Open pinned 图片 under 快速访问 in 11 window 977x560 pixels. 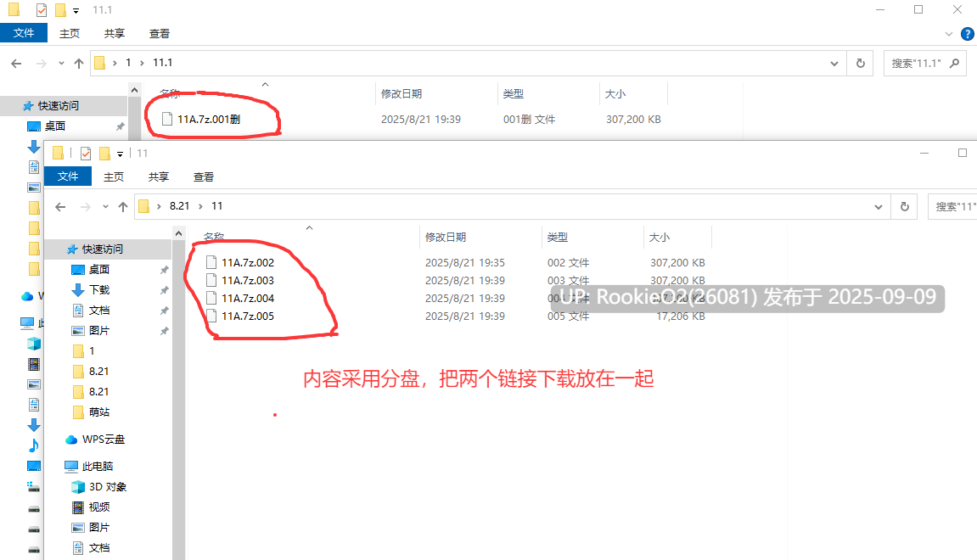point(99,330)
